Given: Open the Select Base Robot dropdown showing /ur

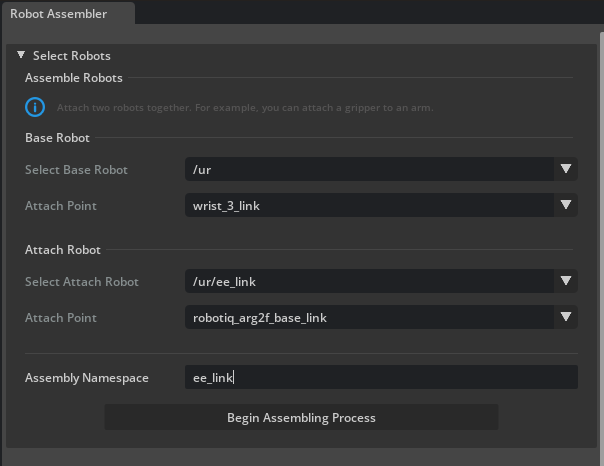Looking at the screenshot, I should pyautogui.click(x=369, y=169).
